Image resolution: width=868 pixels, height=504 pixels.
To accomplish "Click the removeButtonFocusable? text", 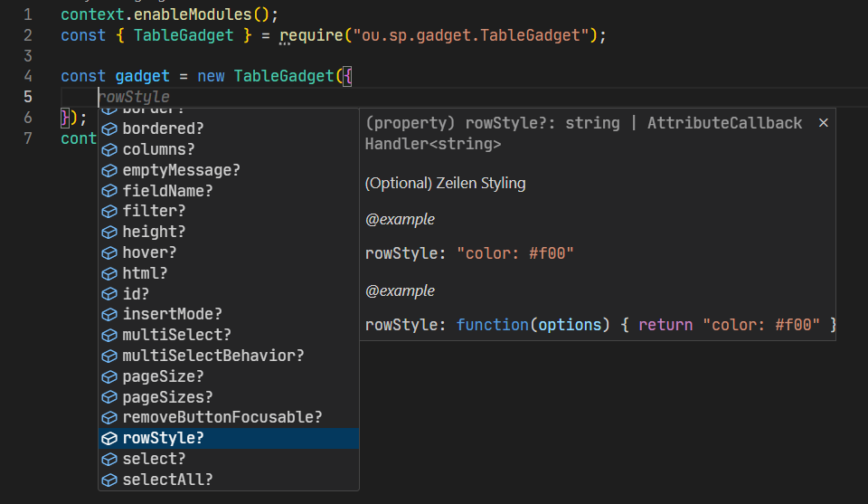I will [x=222, y=417].
